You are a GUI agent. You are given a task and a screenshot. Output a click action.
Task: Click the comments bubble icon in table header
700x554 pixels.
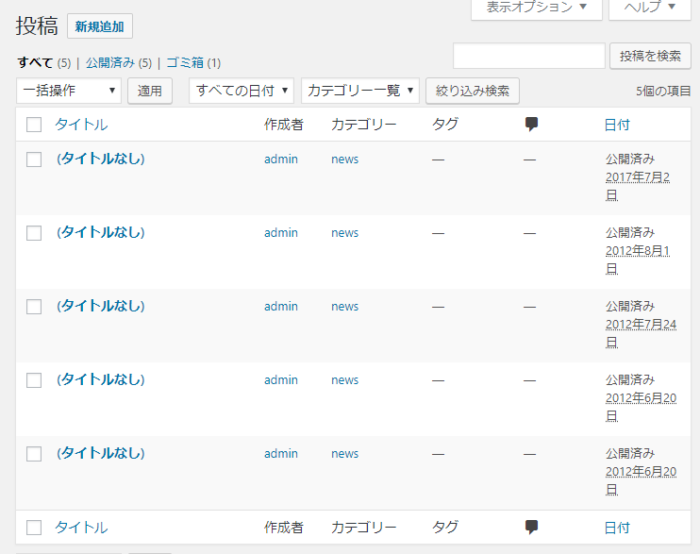(531, 125)
